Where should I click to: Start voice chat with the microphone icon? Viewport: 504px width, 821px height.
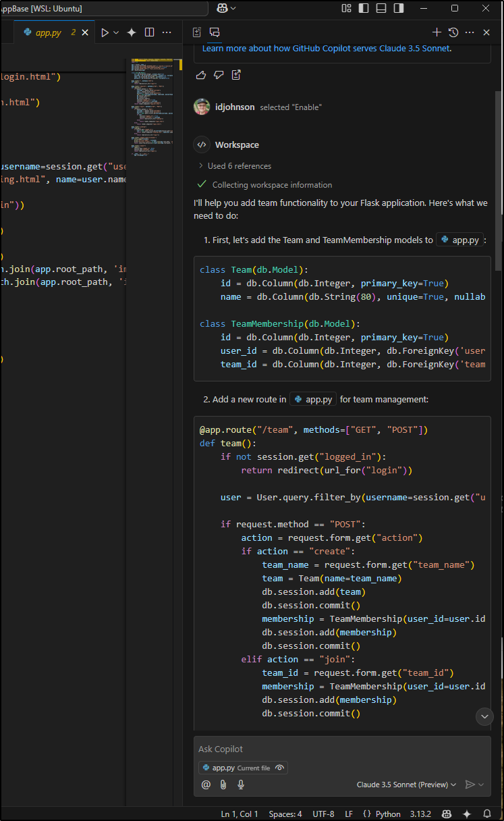pyautogui.click(x=240, y=785)
